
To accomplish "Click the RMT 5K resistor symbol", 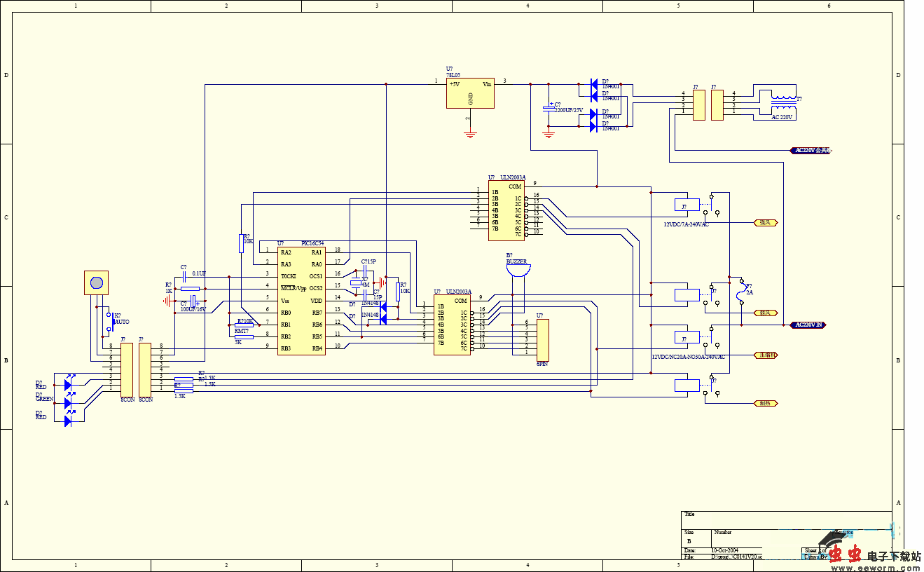I will pyautogui.click(x=242, y=336).
